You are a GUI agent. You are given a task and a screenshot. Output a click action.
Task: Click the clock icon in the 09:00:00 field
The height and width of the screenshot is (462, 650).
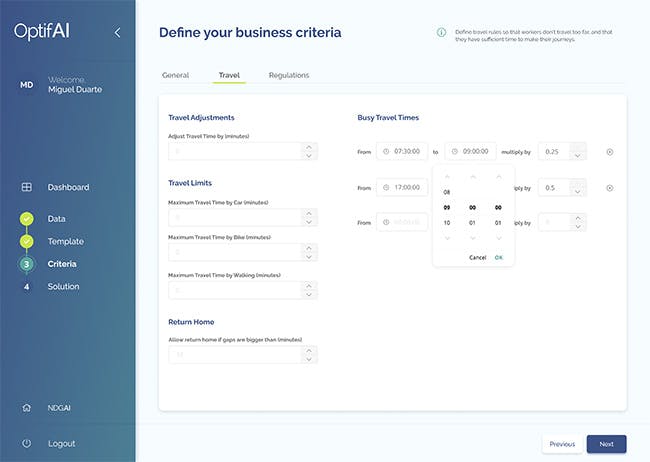(455, 151)
